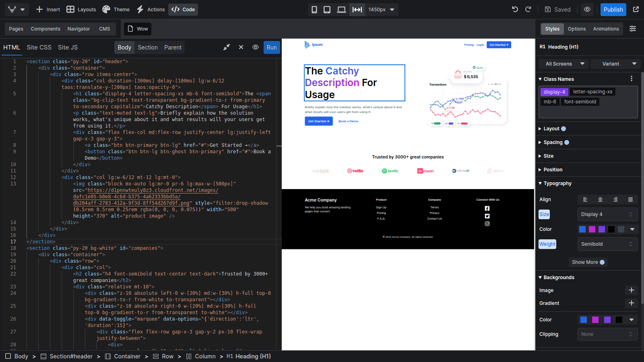Publish the site

tap(613, 9)
